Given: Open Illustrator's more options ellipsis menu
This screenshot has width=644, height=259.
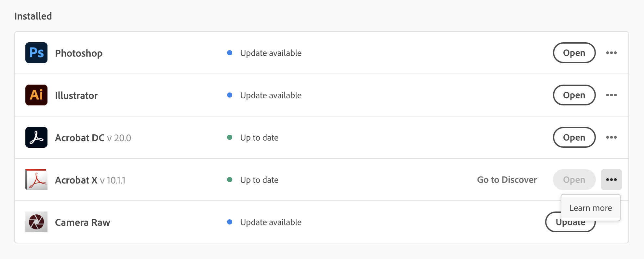Looking at the screenshot, I should point(611,95).
